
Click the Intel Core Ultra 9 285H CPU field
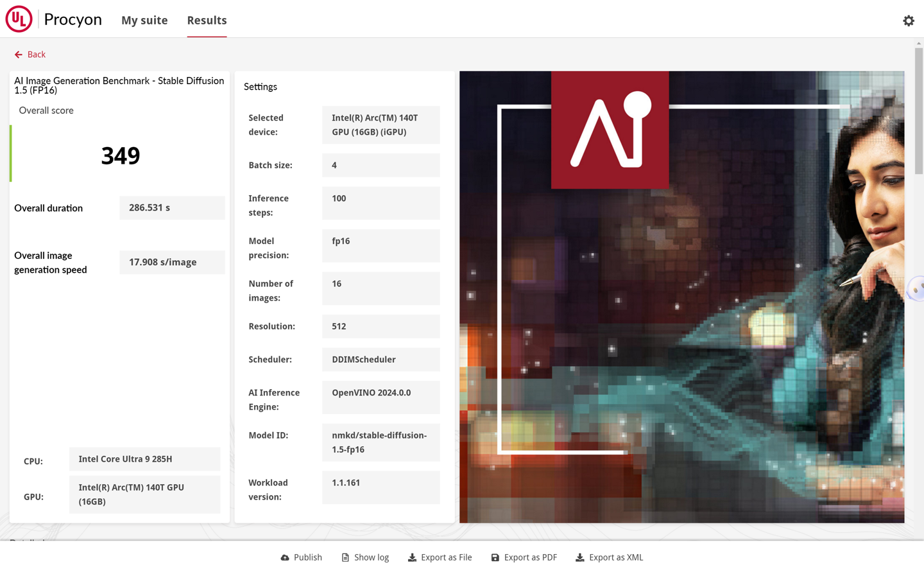144,459
